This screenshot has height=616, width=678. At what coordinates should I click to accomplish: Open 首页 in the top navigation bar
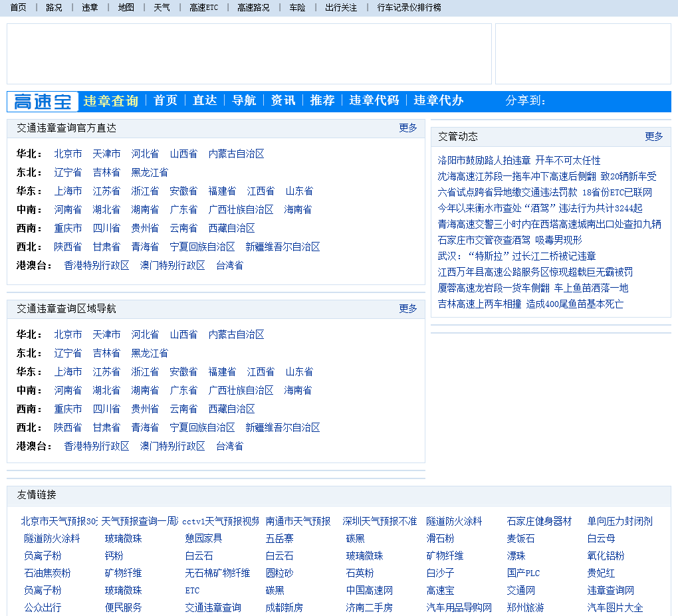pyautogui.click(x=18, y=7)
